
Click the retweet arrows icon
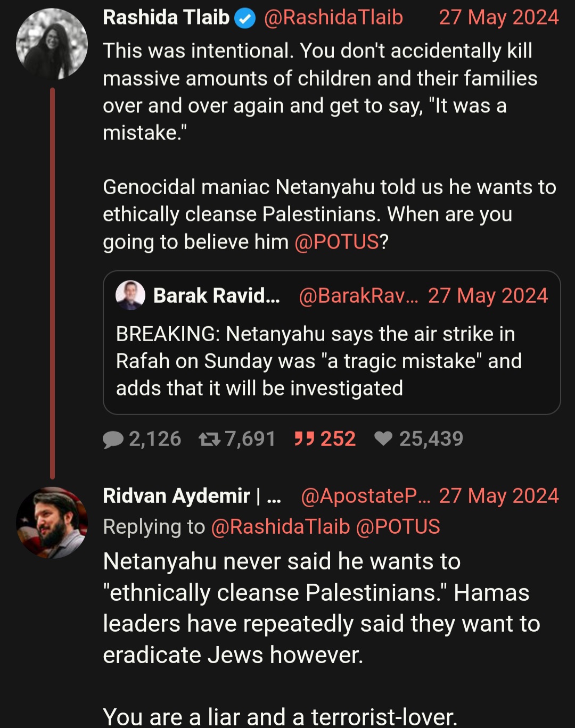tap(209, 439)
